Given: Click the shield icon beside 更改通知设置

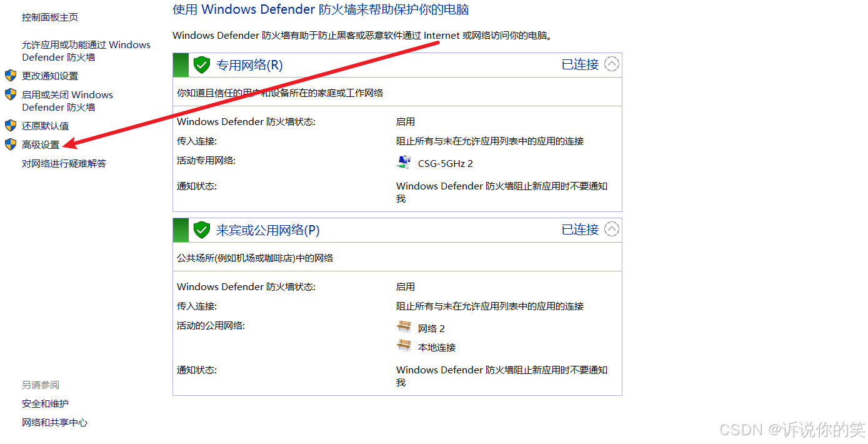Looking at the screenshot, I should click(11, 76).
